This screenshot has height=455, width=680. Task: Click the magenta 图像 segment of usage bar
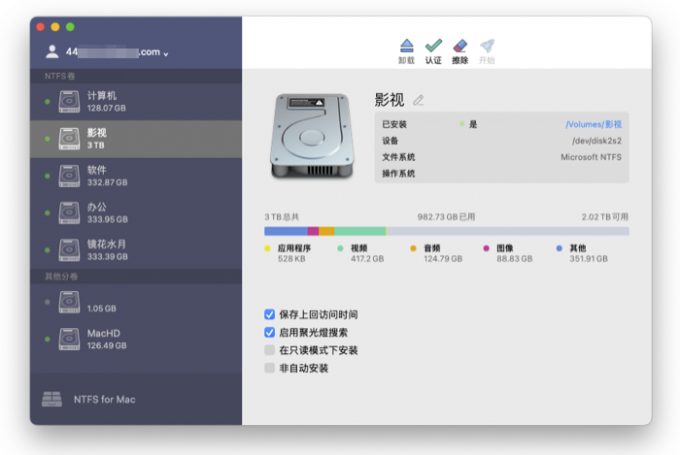pos(313,231)
